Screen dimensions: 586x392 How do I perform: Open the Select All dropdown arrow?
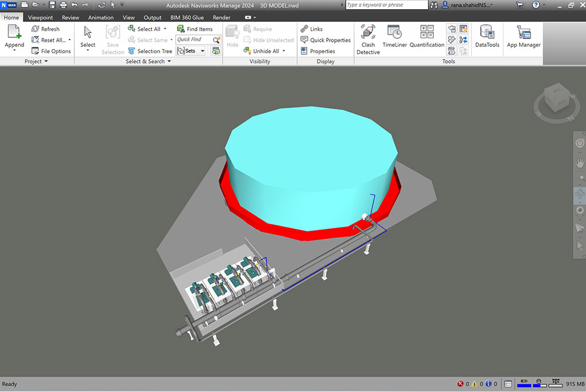165,29
